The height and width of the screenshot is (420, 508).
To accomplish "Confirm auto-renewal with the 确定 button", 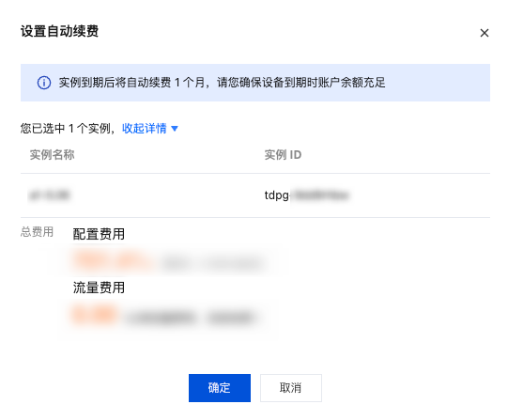I will [220, 388].
